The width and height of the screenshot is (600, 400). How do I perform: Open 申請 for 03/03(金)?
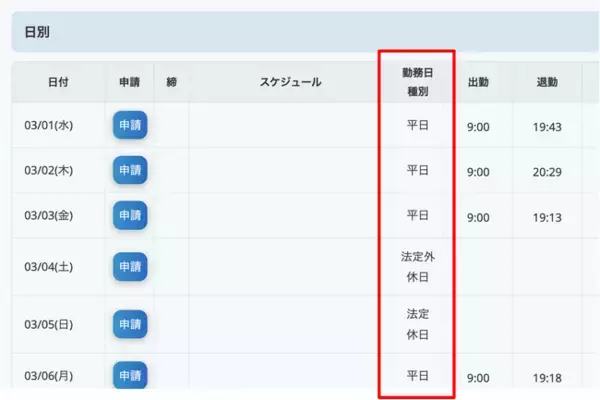coord(130,216)
